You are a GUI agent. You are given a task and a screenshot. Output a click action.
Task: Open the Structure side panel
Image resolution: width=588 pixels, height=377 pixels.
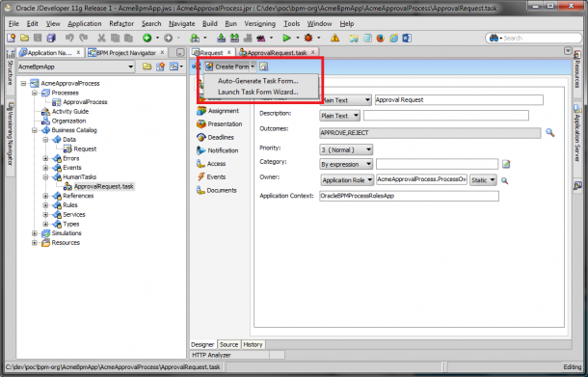pos(11,69)
